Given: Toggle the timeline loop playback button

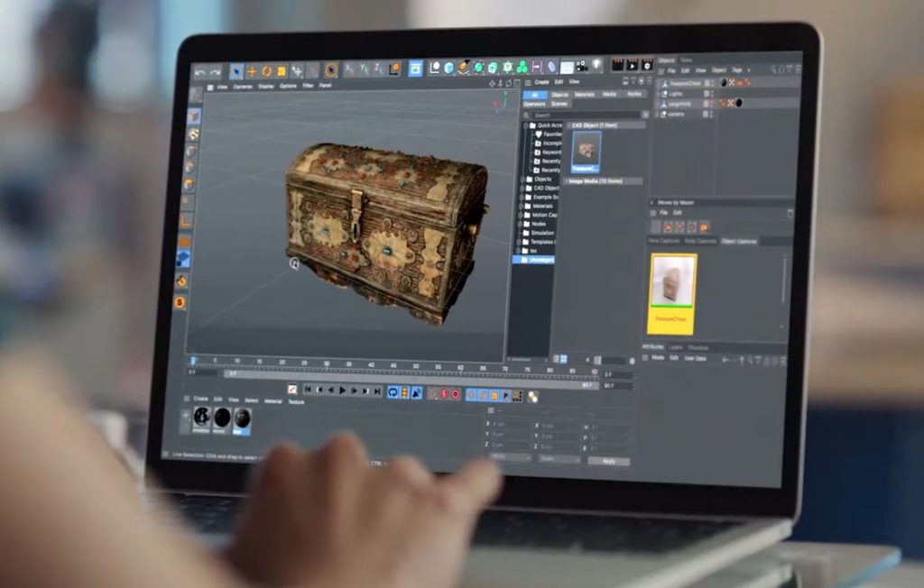Looking at the screenshot, I should click(393, 392).
